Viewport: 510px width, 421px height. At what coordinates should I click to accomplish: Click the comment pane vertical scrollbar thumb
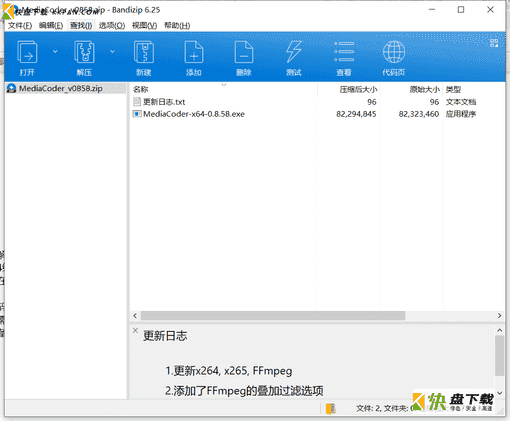pos(499,356)
